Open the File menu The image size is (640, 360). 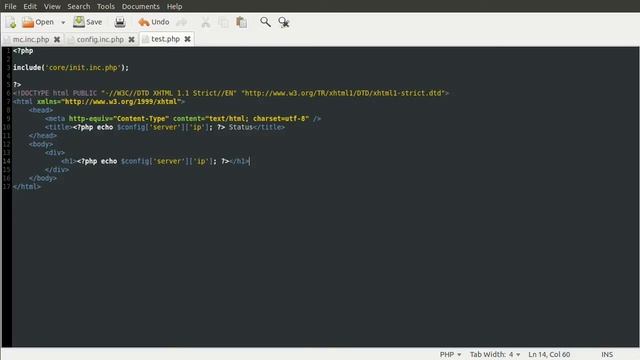click(10, 7)
